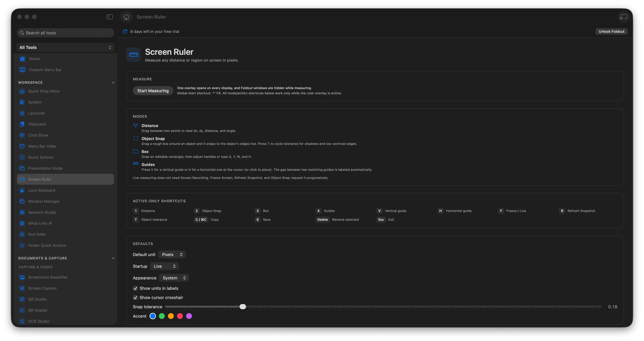
Task: Open Screen Ruler in sidebar
Action: tap(65, 179)
